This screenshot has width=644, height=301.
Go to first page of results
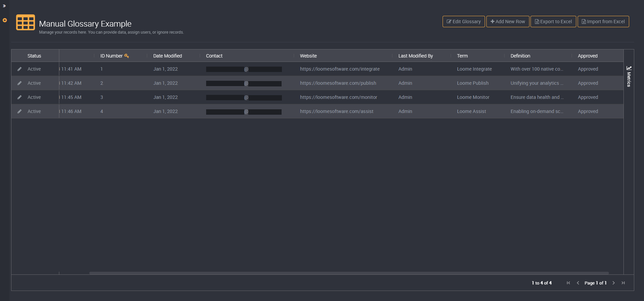pos(569,283)
